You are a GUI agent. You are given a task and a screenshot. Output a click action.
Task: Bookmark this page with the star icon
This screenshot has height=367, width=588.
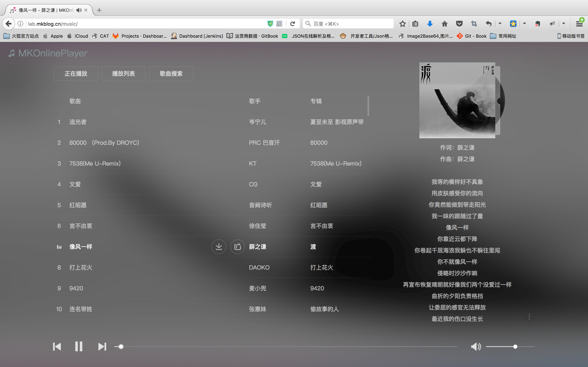point(402,23)
